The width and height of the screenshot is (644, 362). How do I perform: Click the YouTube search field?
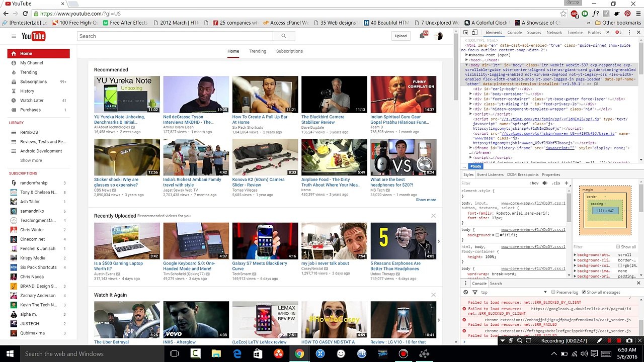(175, 36)
